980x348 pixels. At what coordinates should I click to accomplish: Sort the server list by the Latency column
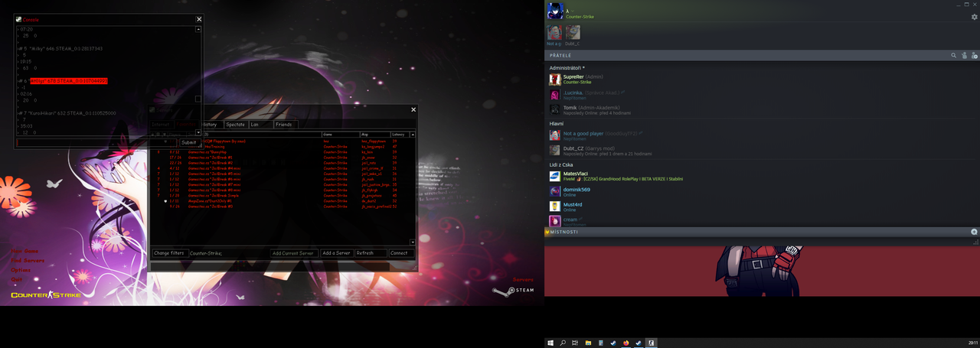coord(400,135)
